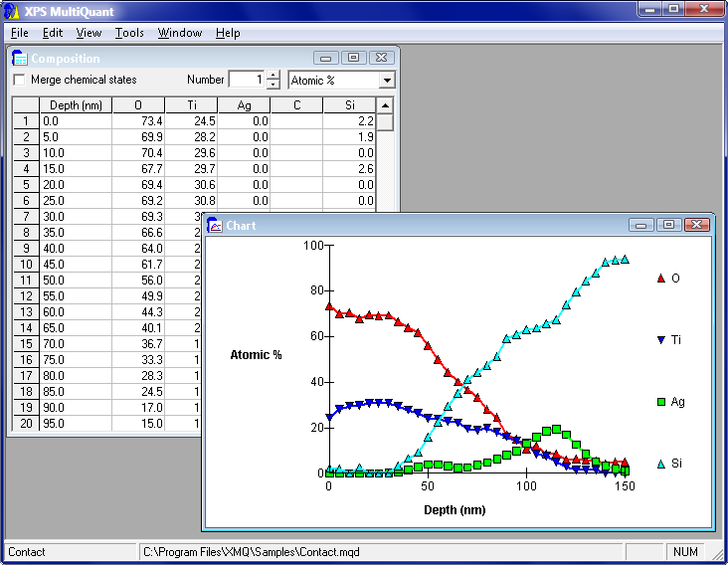Click the Composition window table icon
Image resolution: width=728 pixels, height=565 pixels.
[19, 59]
